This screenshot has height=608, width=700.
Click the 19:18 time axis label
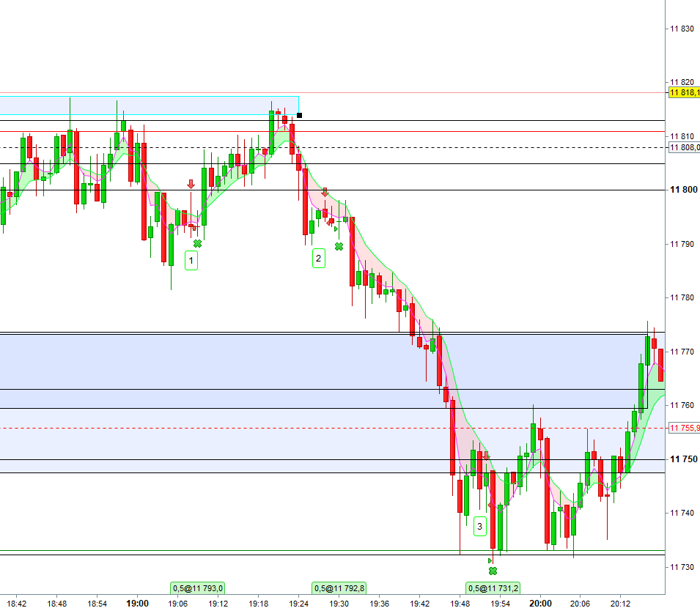259,604
